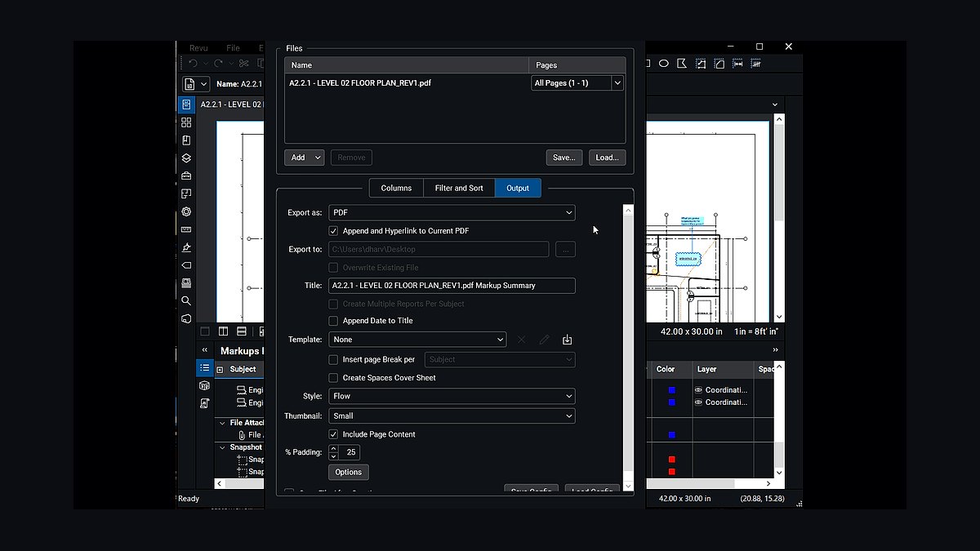Click the Options button
980x551 pixels.
coord(348,472)
